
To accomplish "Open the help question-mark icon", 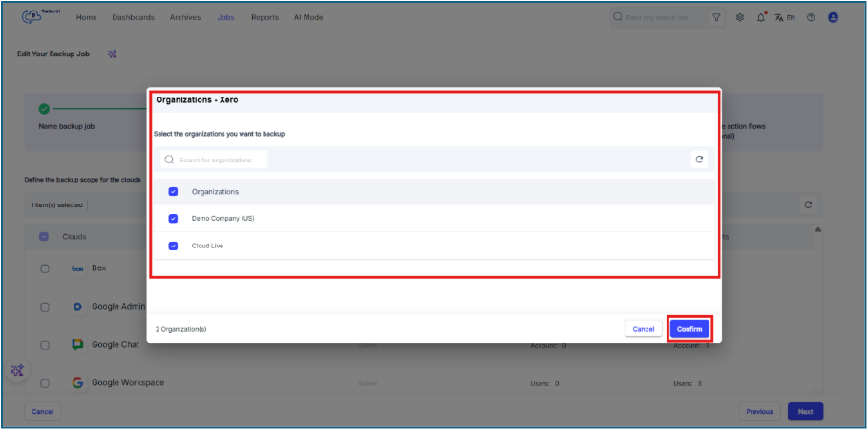I will (811, 18).
